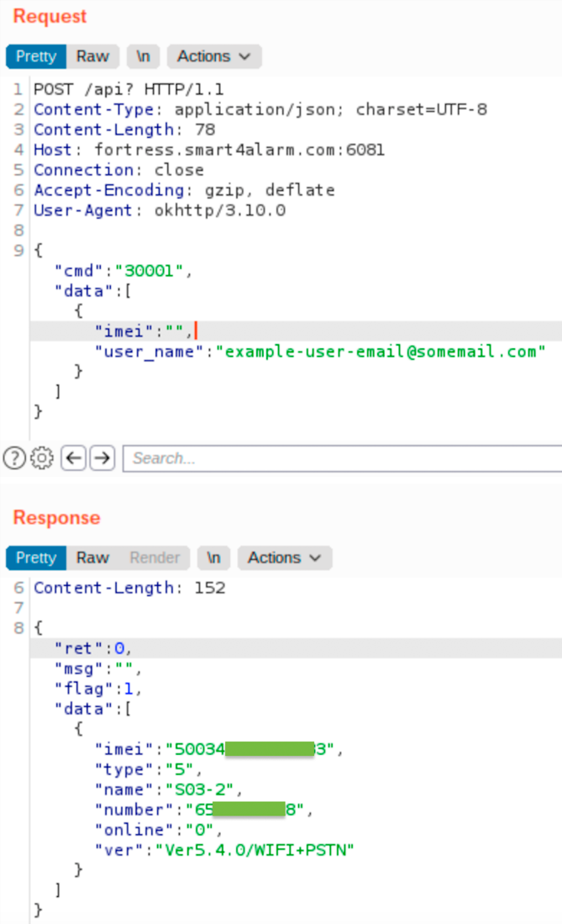The image size is (562, 924).
Task: Go to previous search match arrow
Action: (75, 458)
